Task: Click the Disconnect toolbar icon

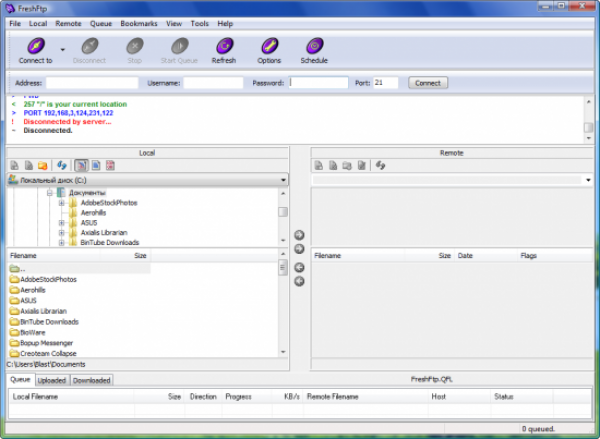Action: 89,48
